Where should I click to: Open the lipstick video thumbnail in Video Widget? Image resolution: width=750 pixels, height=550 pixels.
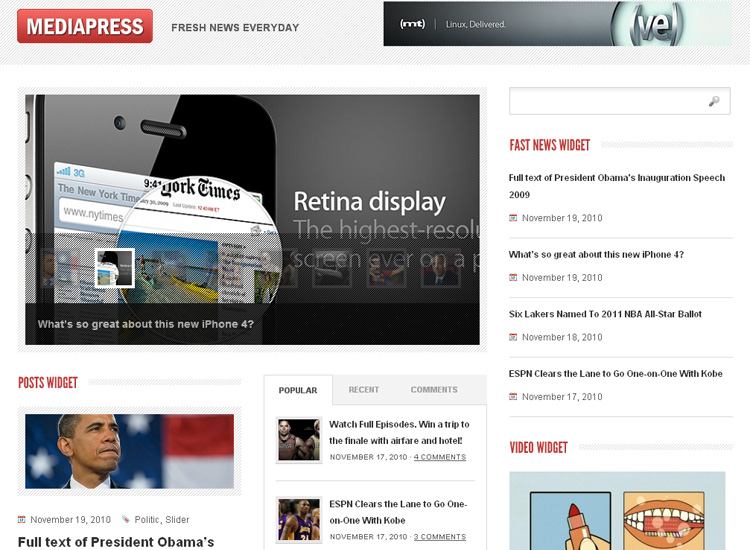[x=617, y=511]
